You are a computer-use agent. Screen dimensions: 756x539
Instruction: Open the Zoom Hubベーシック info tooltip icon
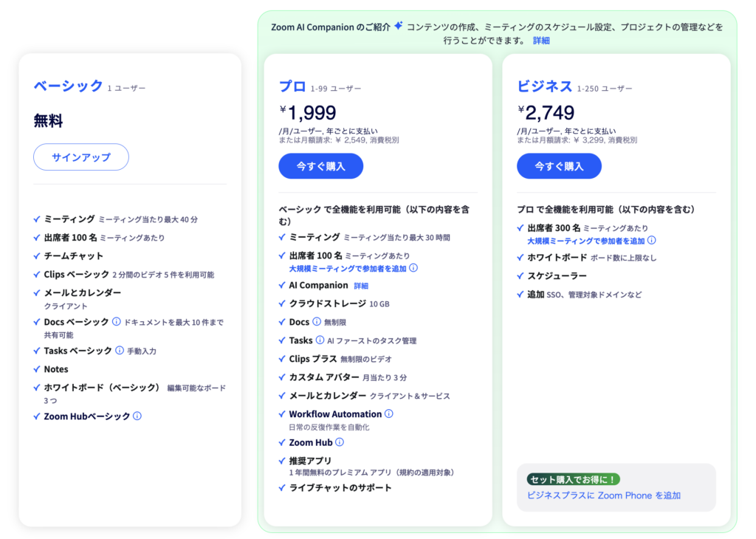(x=137, y=416)
